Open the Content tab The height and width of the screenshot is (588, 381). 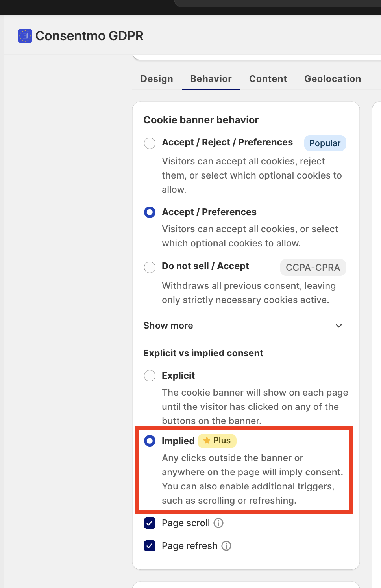(x=268, y=79)
